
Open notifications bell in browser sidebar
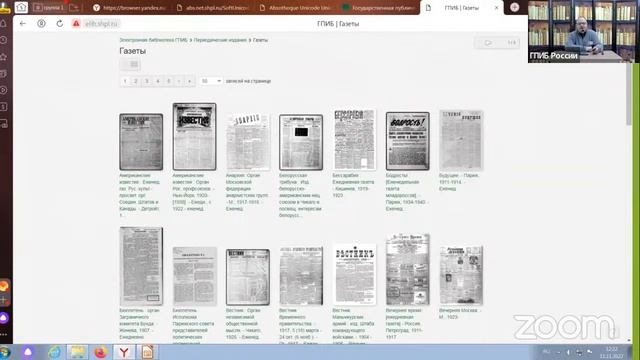point(4,24)
